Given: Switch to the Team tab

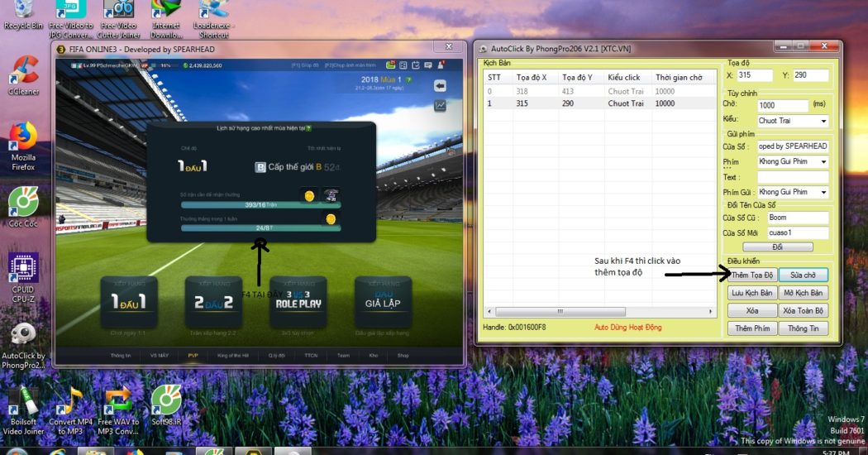Looking at the screenshot, I should tap(343, 355).
